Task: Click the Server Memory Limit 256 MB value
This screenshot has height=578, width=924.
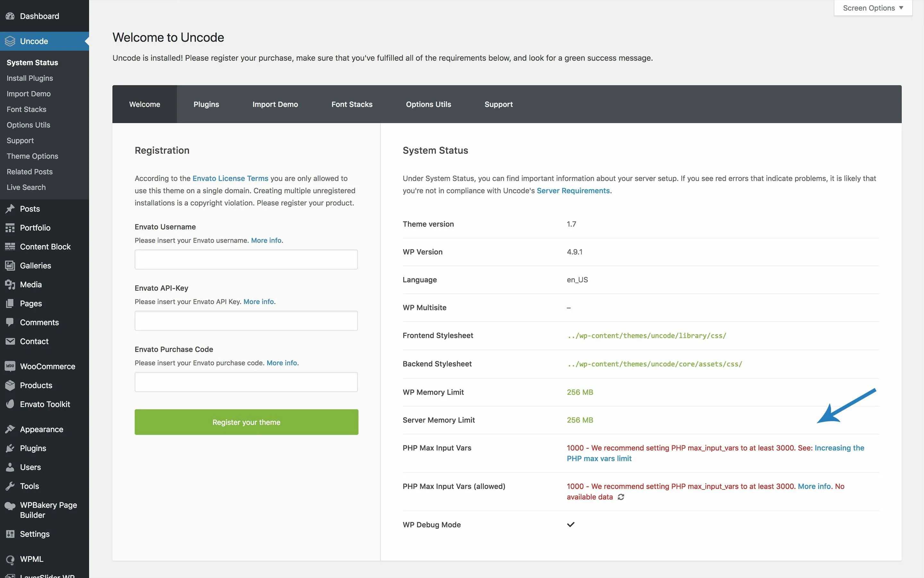Action: click(x=580, y=420)
